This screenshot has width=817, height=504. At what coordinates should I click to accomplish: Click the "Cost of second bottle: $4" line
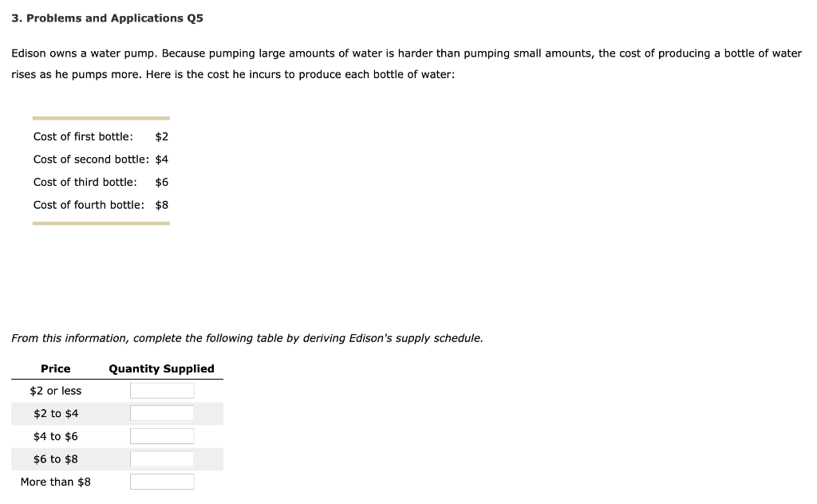(101, 159)
